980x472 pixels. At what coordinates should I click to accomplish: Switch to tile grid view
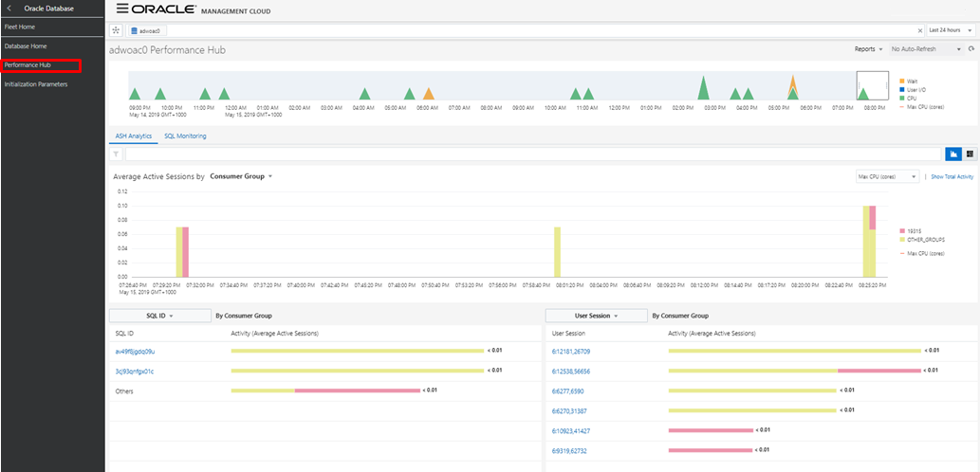pos(970,154)
